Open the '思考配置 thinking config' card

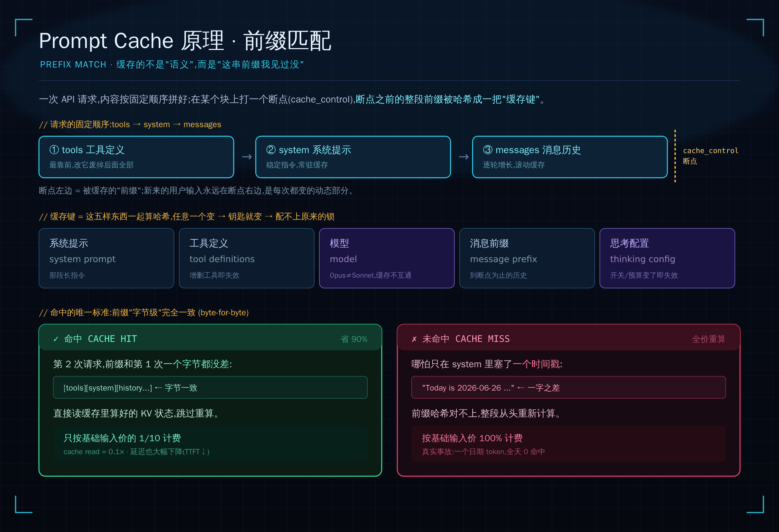click(667, 258)
